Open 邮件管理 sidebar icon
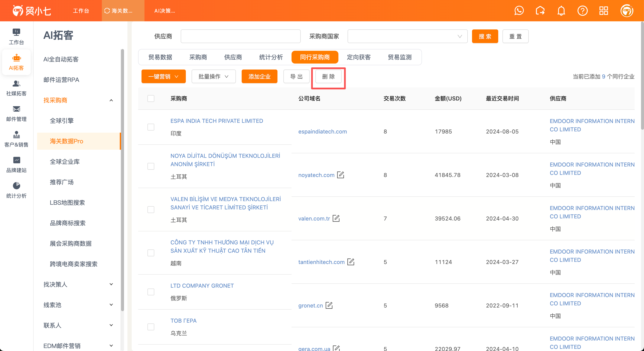 click(16, 114)
